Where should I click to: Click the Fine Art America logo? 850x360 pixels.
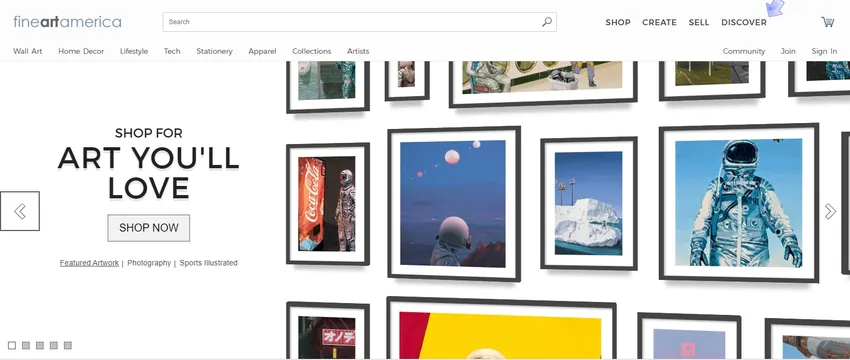pyautogui.click(x=67, y=22)
